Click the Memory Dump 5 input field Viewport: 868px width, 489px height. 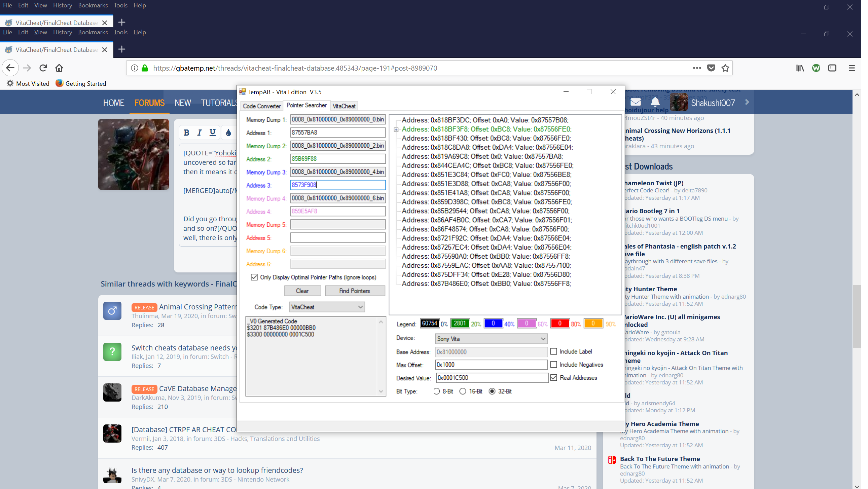pos(338,225)
